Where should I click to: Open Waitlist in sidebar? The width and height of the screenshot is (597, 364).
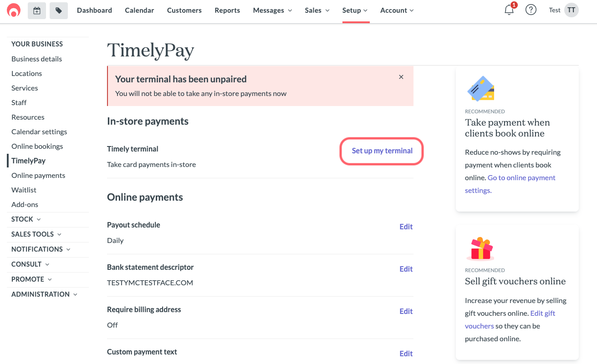click(x=24, y=190)
